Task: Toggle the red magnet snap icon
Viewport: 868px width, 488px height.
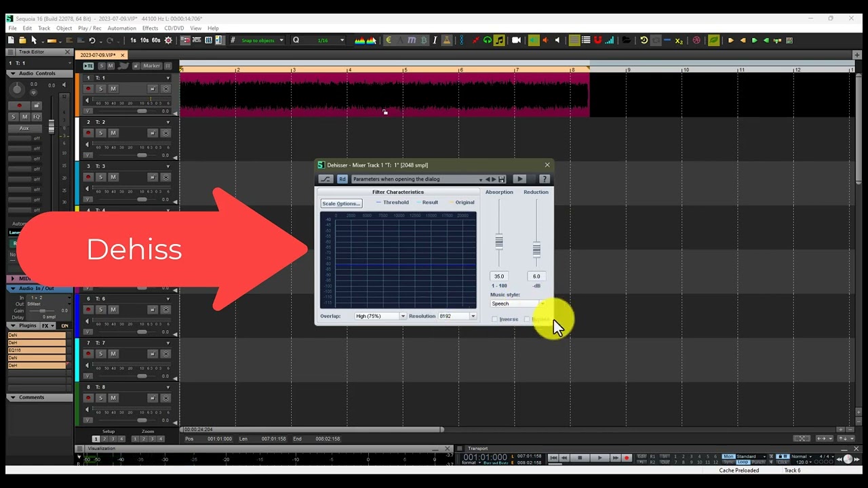Action: [x=597, y=40]
